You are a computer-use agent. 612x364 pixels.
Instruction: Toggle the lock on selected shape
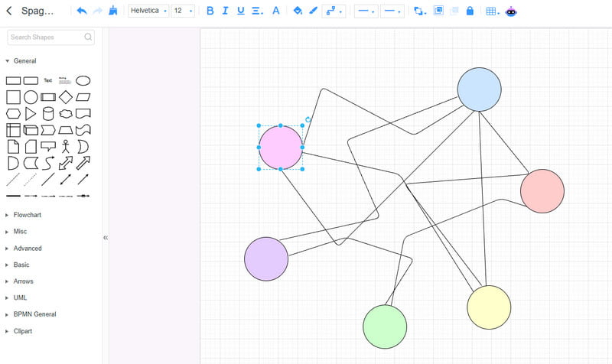(470, 11)
